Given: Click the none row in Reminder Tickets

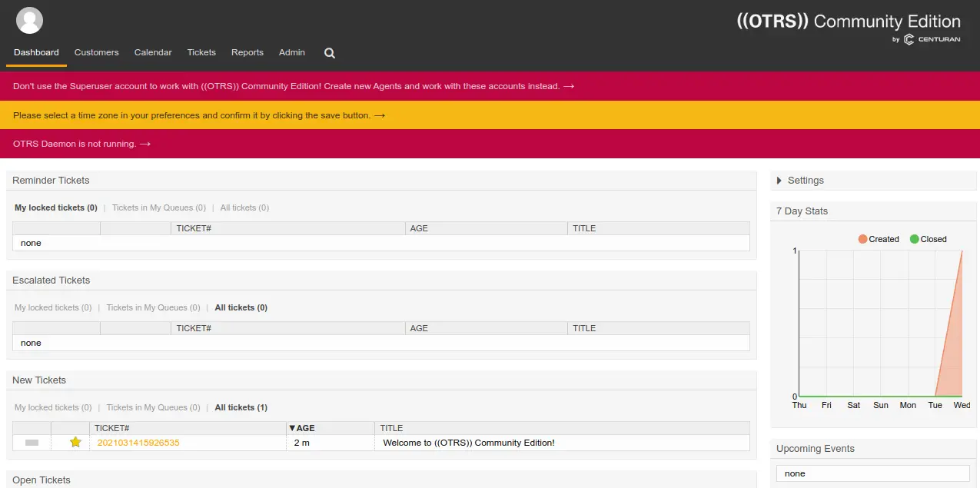Looking at the screenshot, I should click(381, 243).
